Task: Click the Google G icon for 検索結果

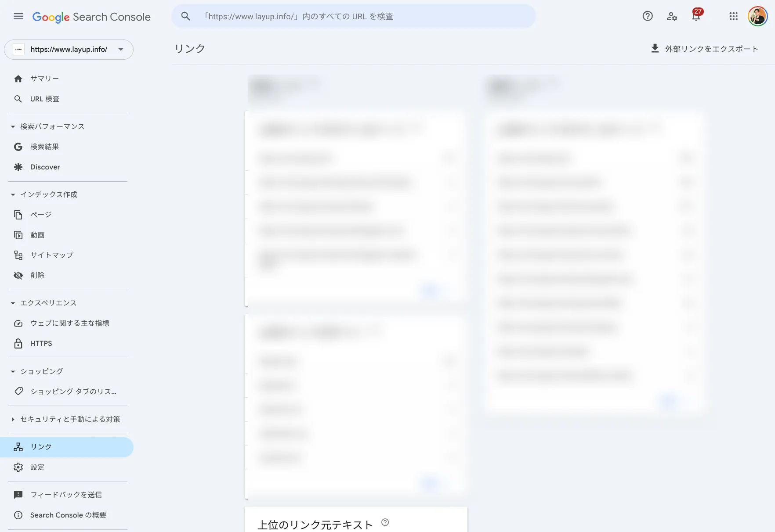Action: tap(18, 147)
